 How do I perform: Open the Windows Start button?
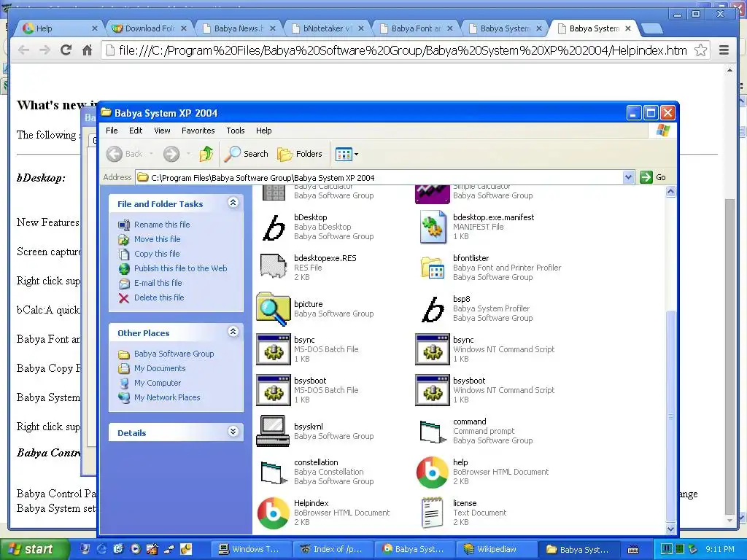click(x=34, y=549)
